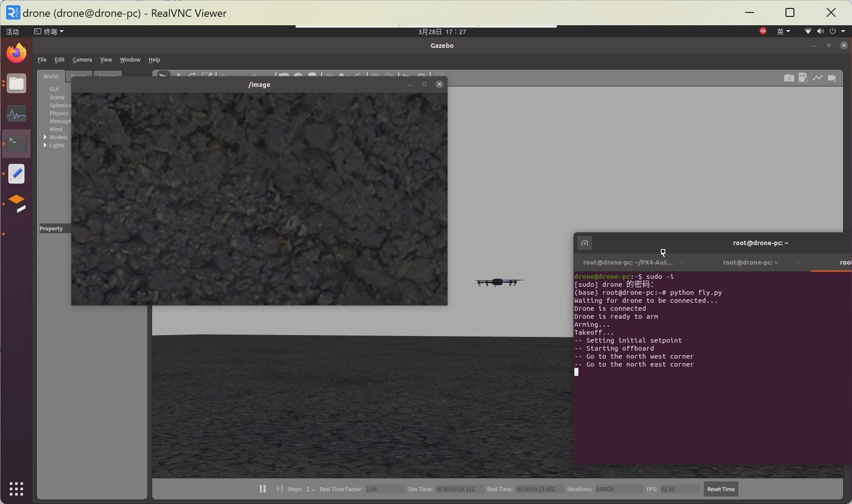Image resolution: width=852 pixels, height=504 pixels.
Task: Take a Gazebo screenshot with camera icon
Action: 789,78
